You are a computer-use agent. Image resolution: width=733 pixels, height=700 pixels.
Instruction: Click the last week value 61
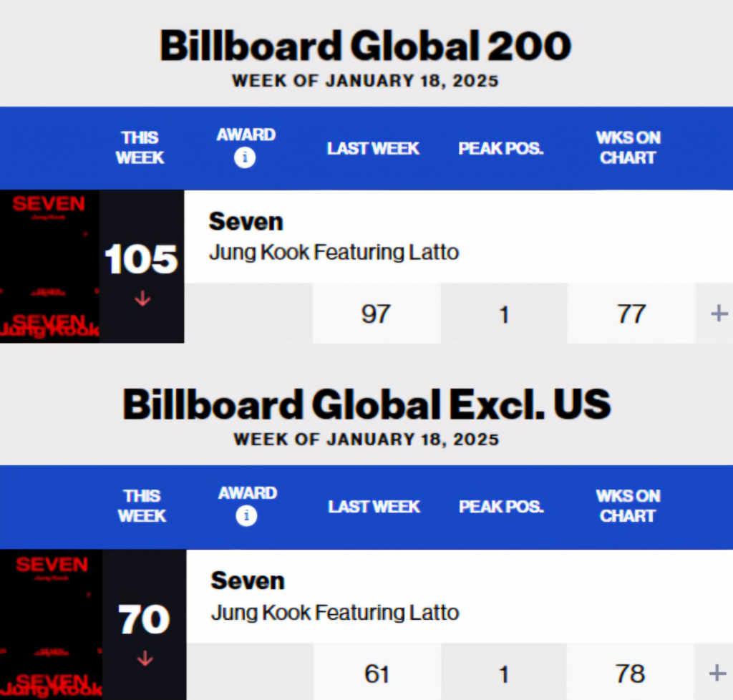click(377, 674)
